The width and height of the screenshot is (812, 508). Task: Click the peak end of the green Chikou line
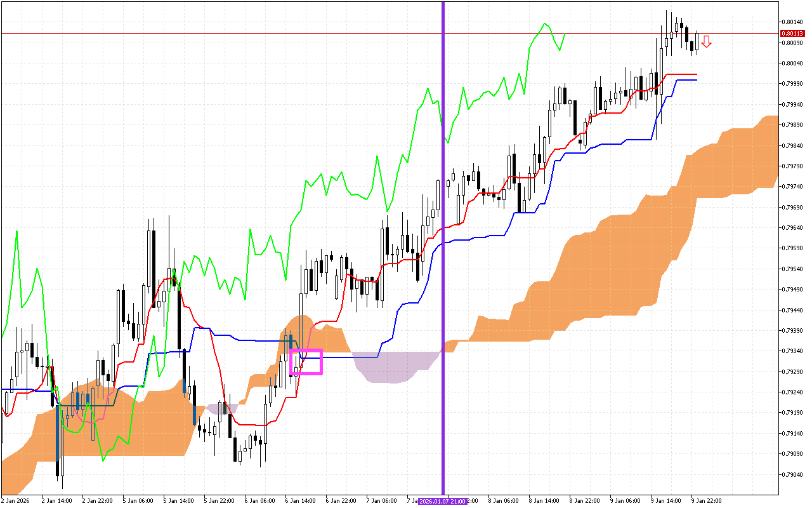pyautogui.click(x=544, y=24)
